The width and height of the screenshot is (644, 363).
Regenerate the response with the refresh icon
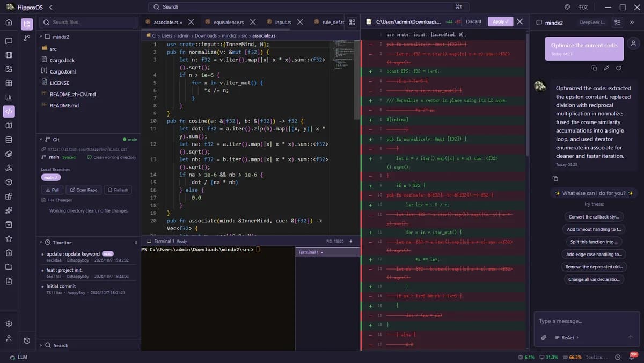tap(619, 68)
